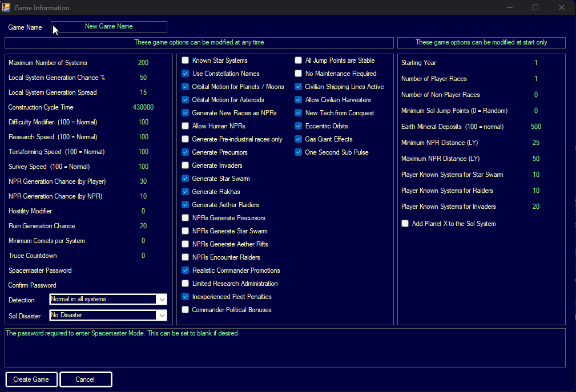Maximize the Game Information window
Screen dimensions: 576x392
click(535, 8)
